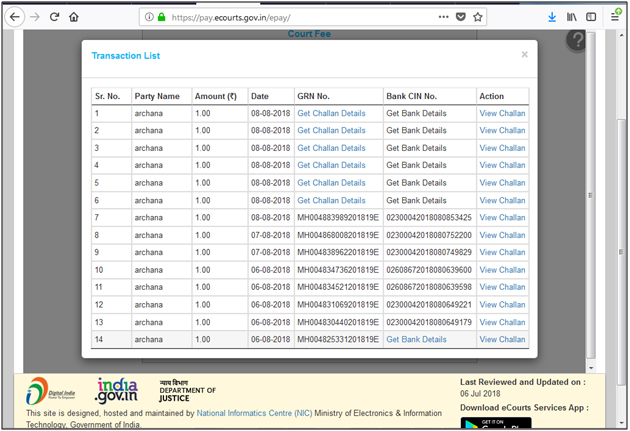
Task: Open the page actions three-dots menu
Action: (444, 17)
